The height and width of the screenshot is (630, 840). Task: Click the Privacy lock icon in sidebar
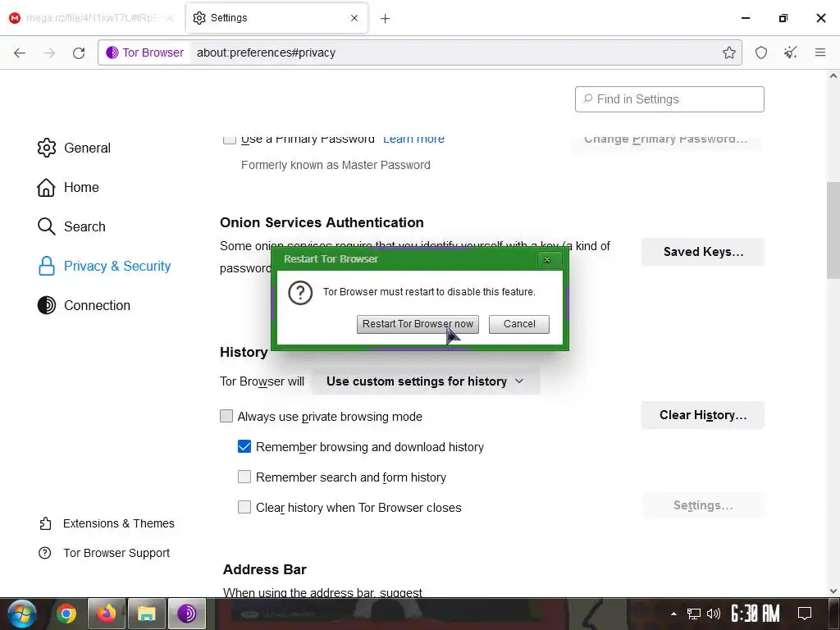click(x=47, y=267)
